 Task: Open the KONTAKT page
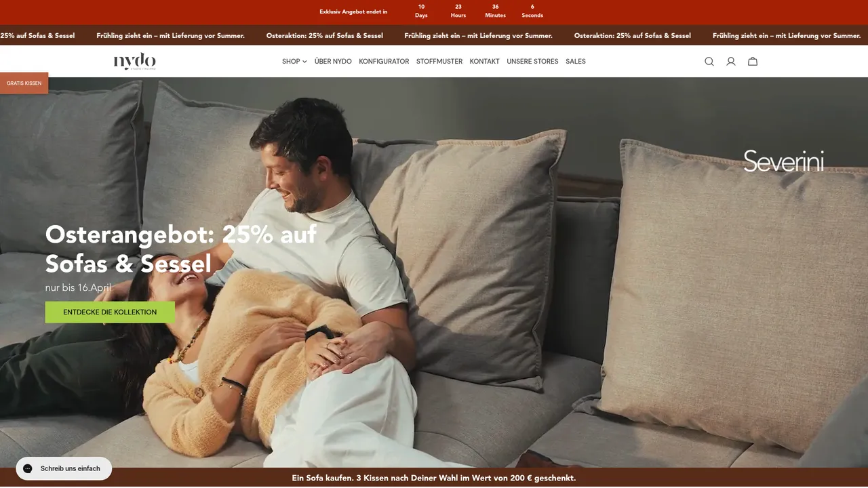tap(484, 62)
